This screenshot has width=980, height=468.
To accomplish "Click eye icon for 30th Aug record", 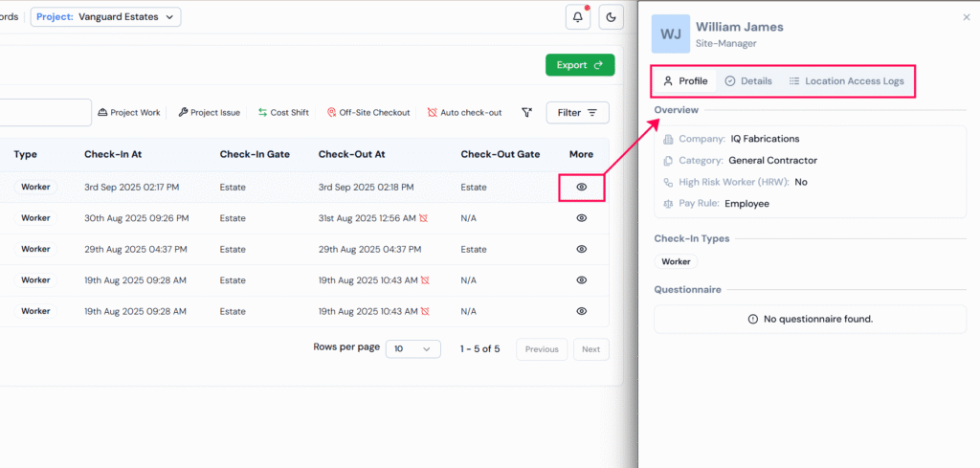I will pyautogui.click(x=581, y=218).
